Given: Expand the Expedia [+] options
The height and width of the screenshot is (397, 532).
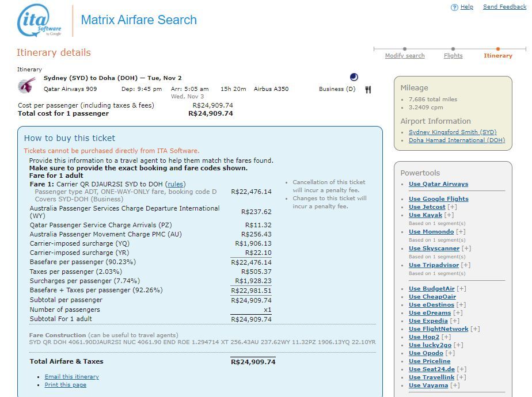Looking at the screenshot, I should tap(455, 320).
